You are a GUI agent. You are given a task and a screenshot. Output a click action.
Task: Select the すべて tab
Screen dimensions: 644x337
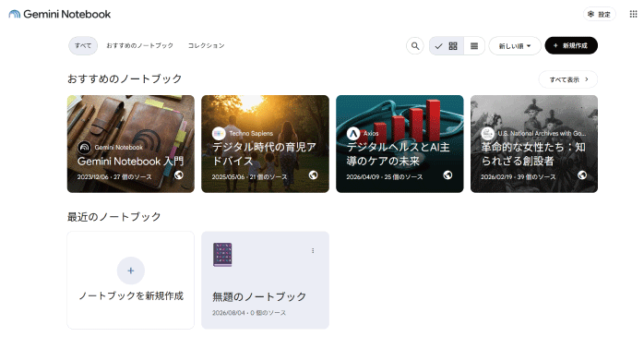[x=83, y=45]
